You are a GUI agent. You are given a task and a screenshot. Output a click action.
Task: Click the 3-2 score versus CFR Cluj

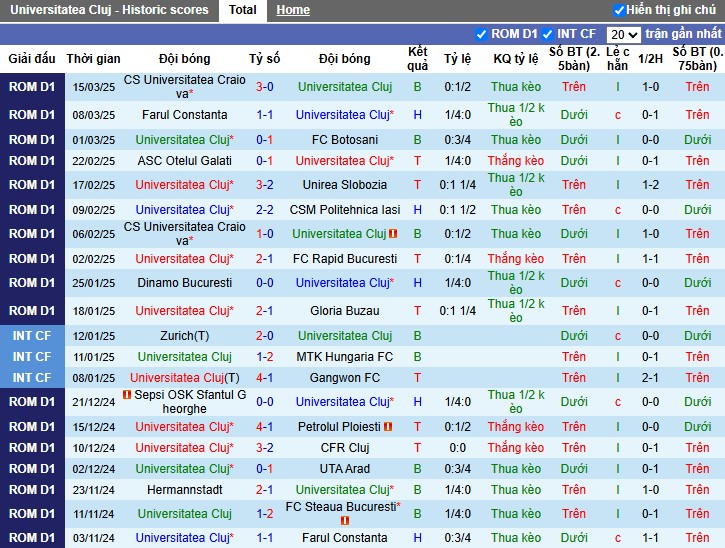tap(264, 448)
